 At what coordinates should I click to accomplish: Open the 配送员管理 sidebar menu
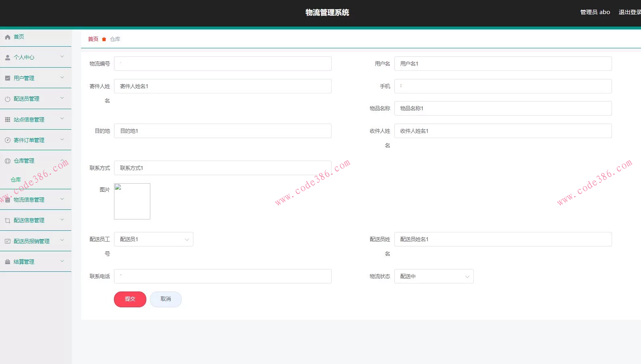[x=36, y=99]
